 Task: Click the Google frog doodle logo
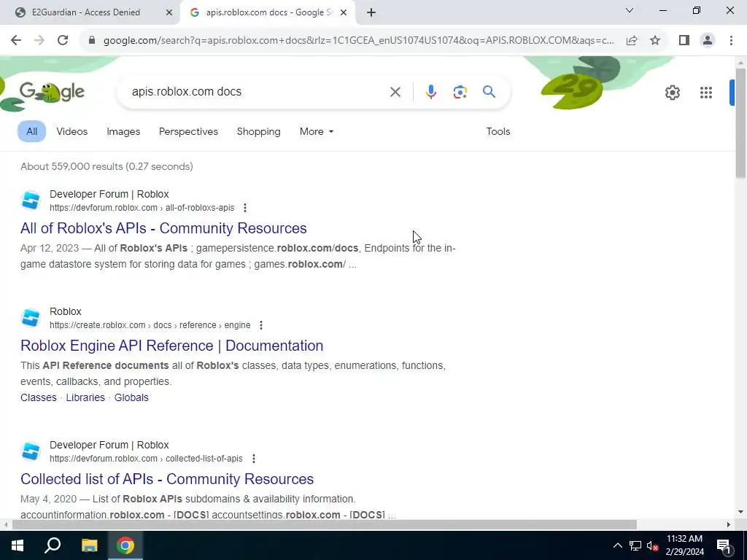point(52,93)
